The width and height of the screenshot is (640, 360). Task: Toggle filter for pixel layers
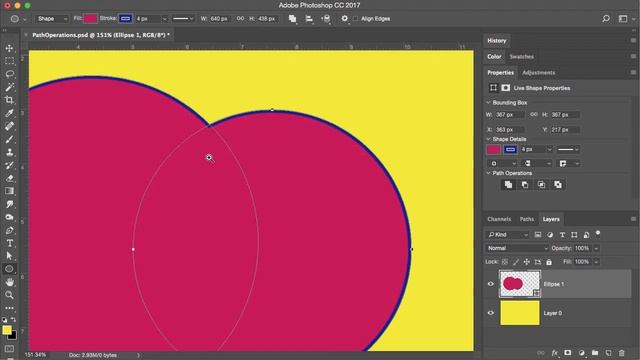click(x=538, y=235)
